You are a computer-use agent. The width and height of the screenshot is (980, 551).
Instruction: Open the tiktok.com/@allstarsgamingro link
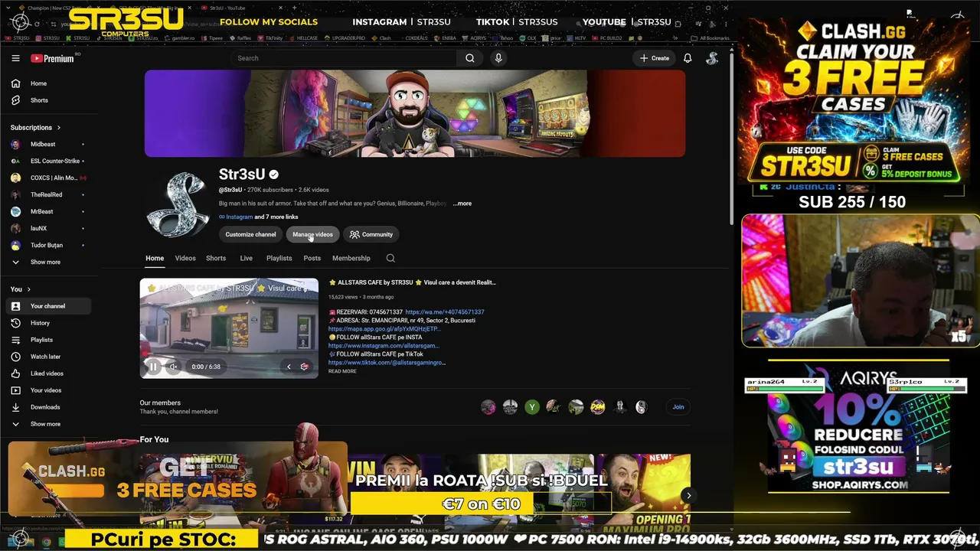click(x=387, y=363)
